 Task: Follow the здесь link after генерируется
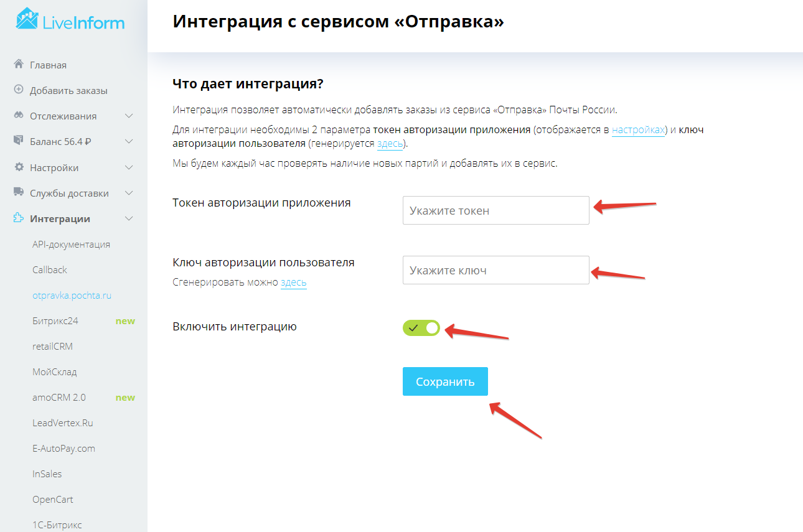[390, 143]
